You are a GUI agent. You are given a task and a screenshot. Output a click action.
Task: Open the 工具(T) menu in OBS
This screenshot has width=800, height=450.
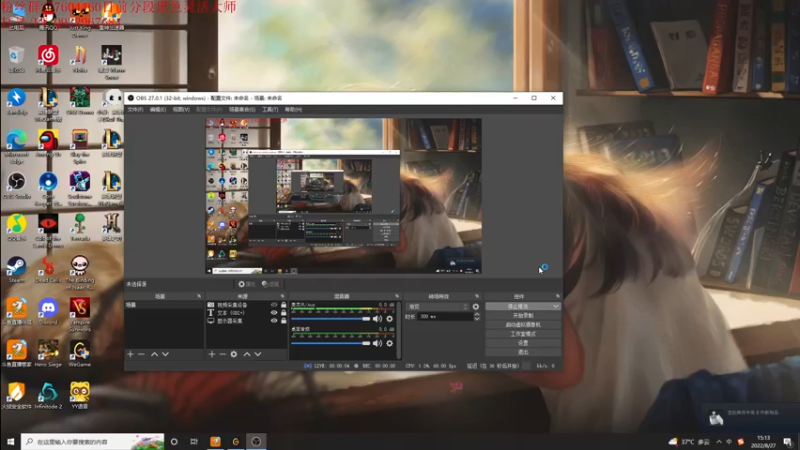tap(270, 110)
